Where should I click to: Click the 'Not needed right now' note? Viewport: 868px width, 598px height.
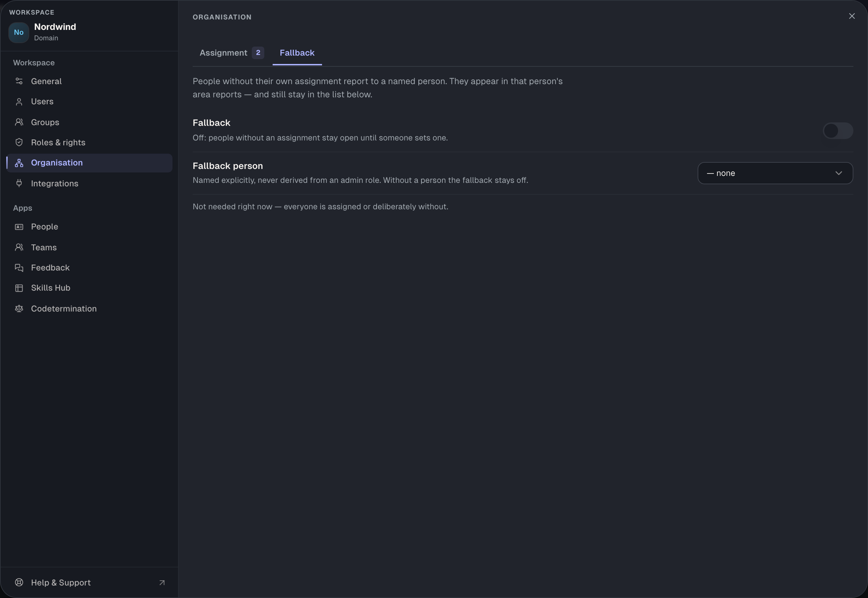point(320,207)
